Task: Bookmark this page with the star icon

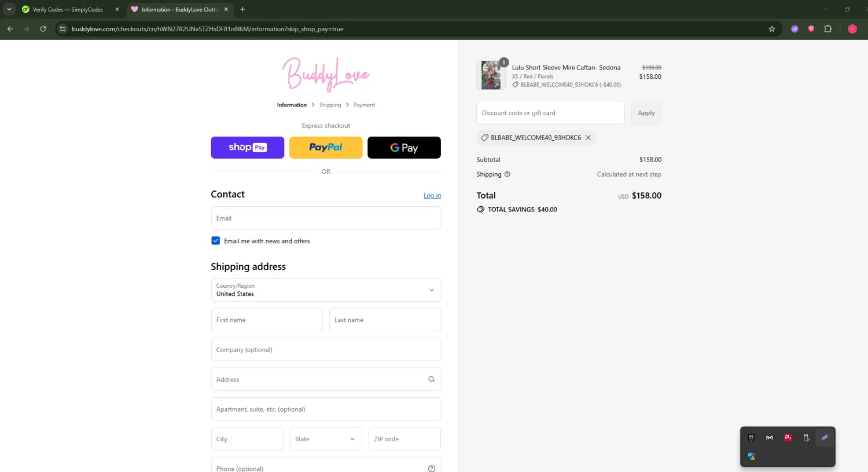Action: click(771, 29)
